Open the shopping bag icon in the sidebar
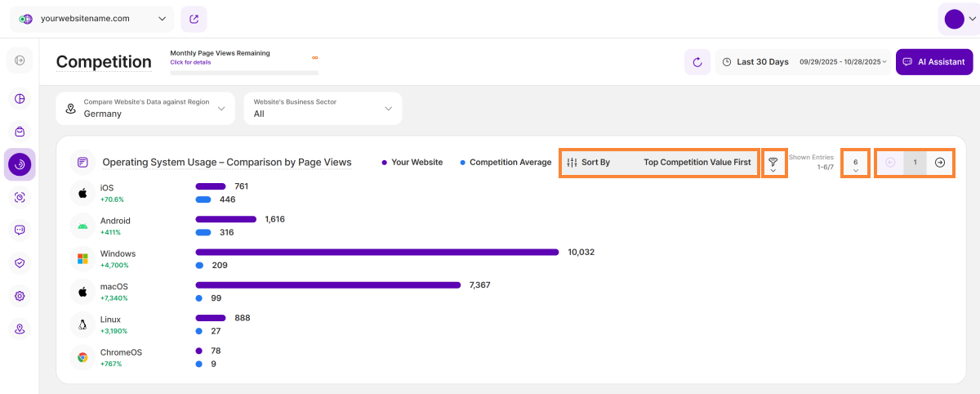 (20, 132)
